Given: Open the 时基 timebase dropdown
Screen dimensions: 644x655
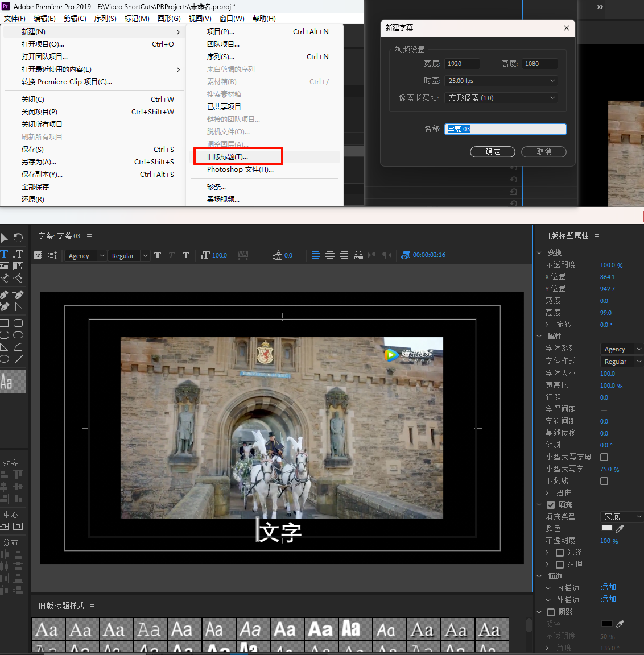Looking at the screenshot, I should pyautogui.click(x=501, y=81).
